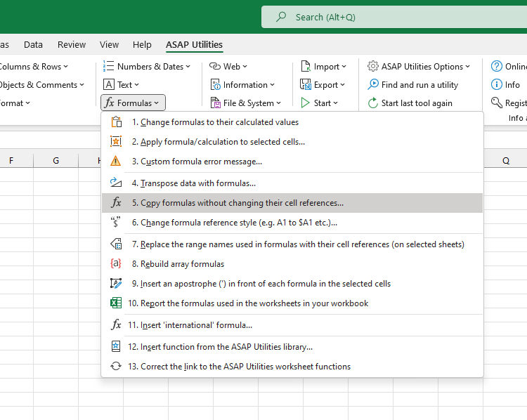The width and height of the screenshot is (527, 420).
Task: Choose Apply formula/calculation to selected cells
Action: [x=292, y=141]
